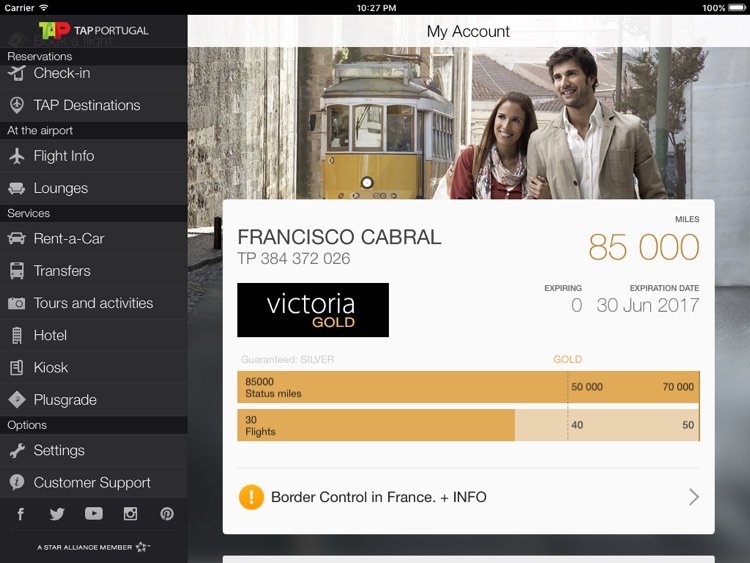Screen dimensions: 750x563
Task: Select Rent-a-Car from the sidebar
Action: (94, 238)
